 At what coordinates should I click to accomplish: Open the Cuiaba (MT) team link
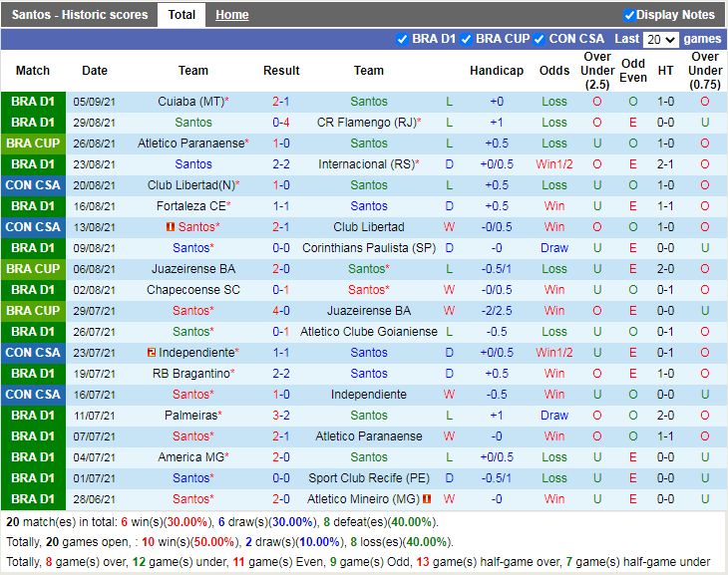point(189,102)
